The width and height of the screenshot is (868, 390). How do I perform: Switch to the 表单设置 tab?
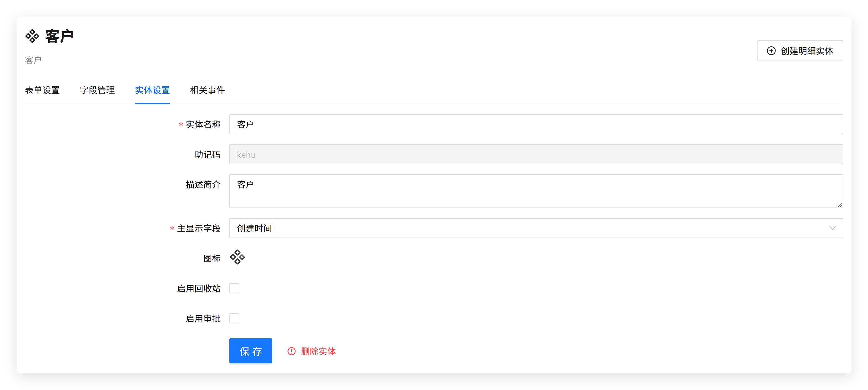[42, 90]
